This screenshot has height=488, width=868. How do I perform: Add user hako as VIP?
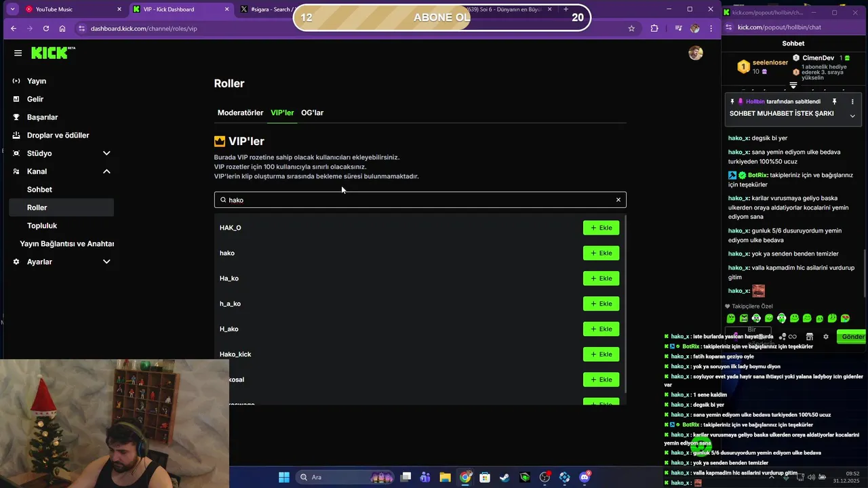pyautogui.click(x=601, y=253)
